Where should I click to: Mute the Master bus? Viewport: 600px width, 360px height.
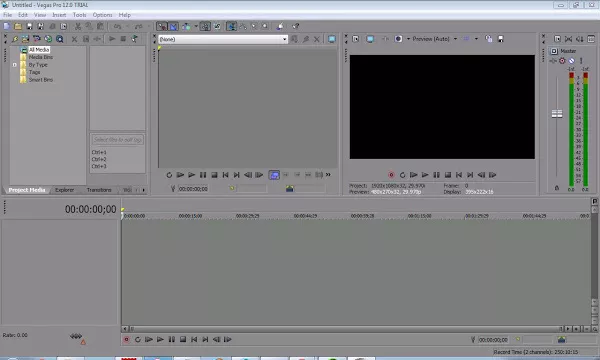click(571, 61)
